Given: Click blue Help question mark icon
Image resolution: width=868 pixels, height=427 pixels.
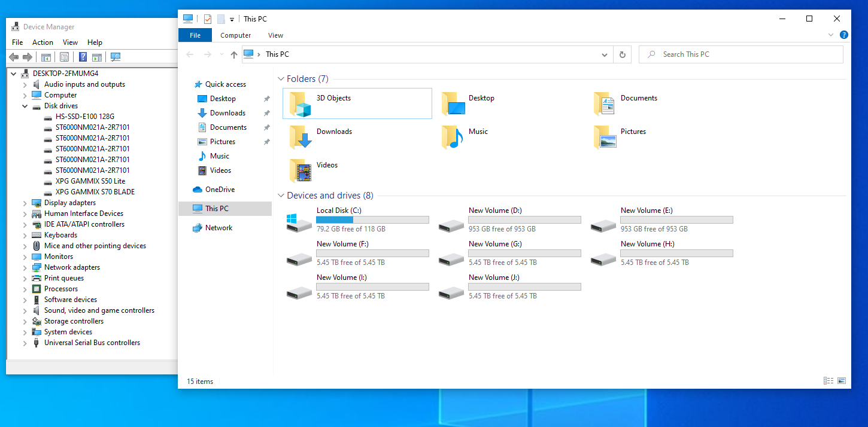Looking at the screenshot, I should coord(83,57).
